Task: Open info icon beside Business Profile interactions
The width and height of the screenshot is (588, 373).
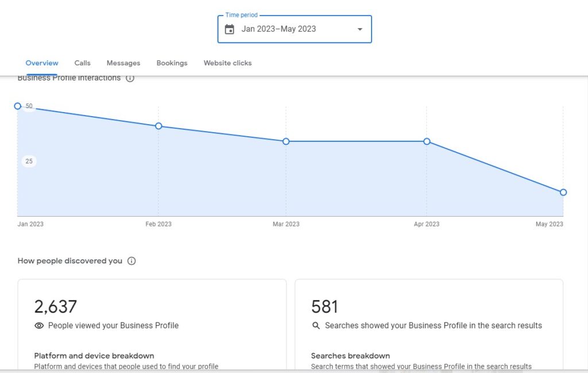Action: (130, 78)
